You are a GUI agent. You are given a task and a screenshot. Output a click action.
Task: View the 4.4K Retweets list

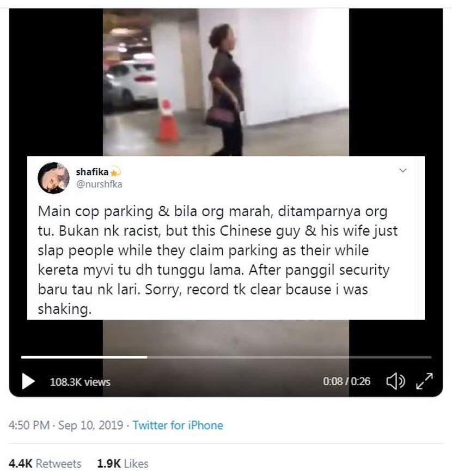coord(45,463)
